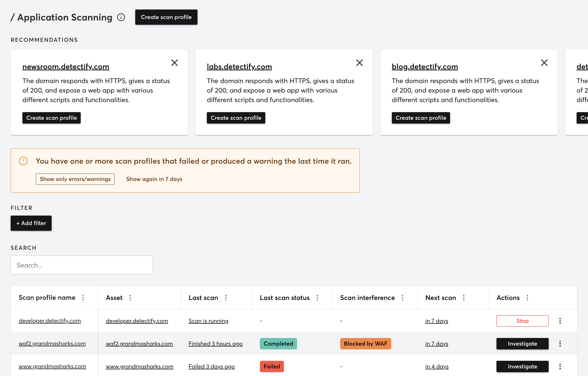Dismiss the labs.detectify.com recommendation card
The width and height of the screenshot is (588, 376).
point(359,63)
